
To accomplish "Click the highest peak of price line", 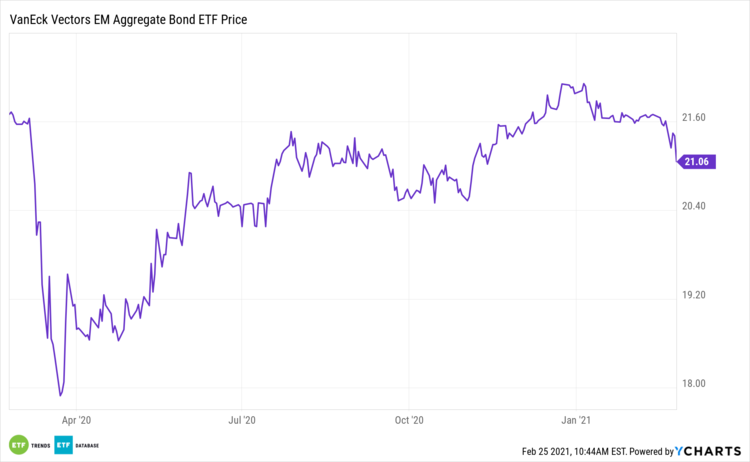I will pos(564,84).
